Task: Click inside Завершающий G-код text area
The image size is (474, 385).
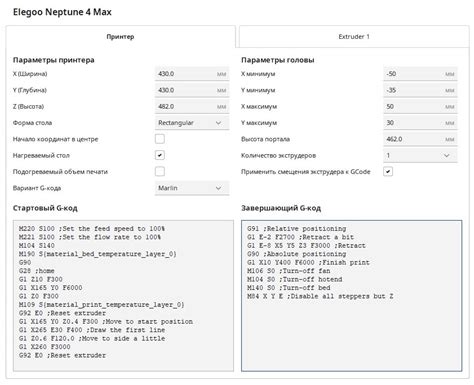Action: pos(352,296)
